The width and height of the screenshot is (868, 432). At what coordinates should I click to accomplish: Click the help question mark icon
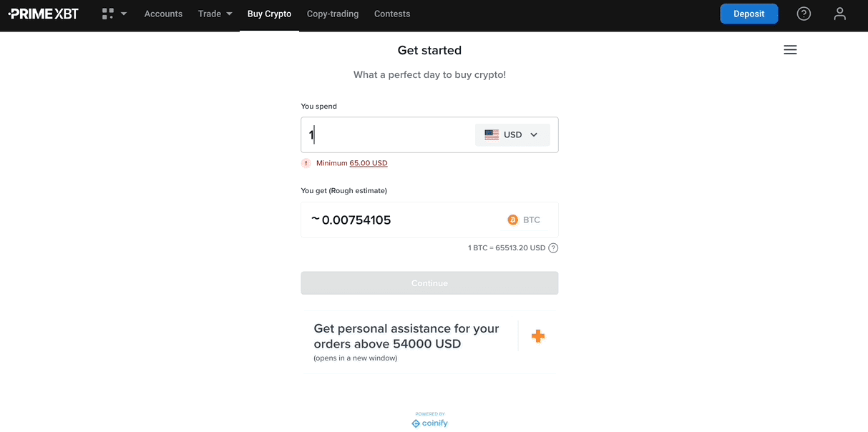[804, 13]
